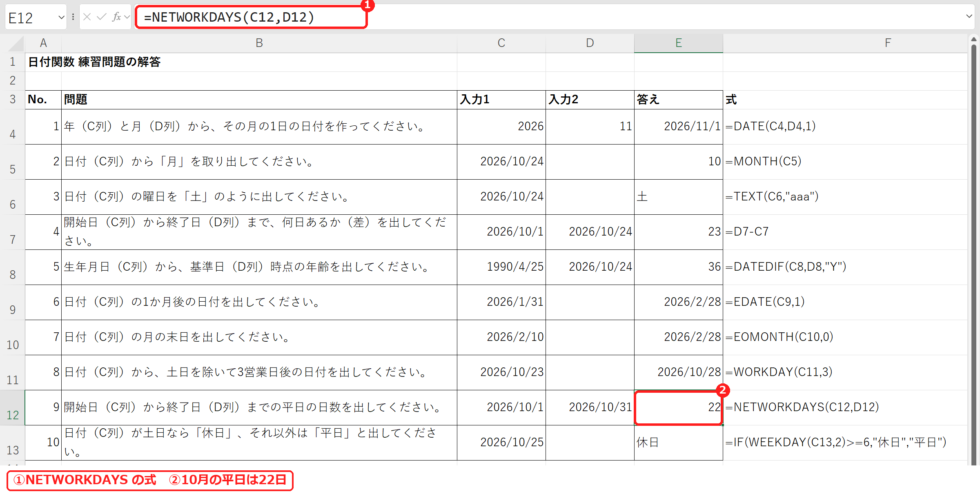Select cell showing 2026/11/1
This screenshot has width=980, height=494.
tap(679, 127)
